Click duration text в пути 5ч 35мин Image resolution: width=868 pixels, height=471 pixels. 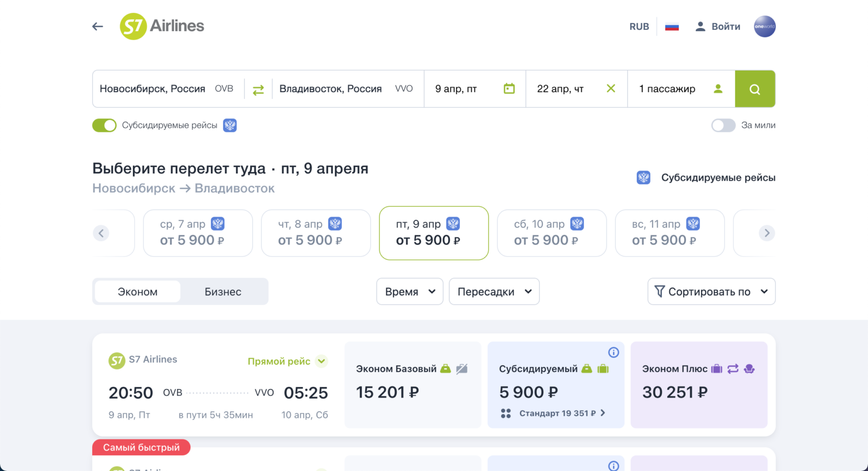click(216, 415)
